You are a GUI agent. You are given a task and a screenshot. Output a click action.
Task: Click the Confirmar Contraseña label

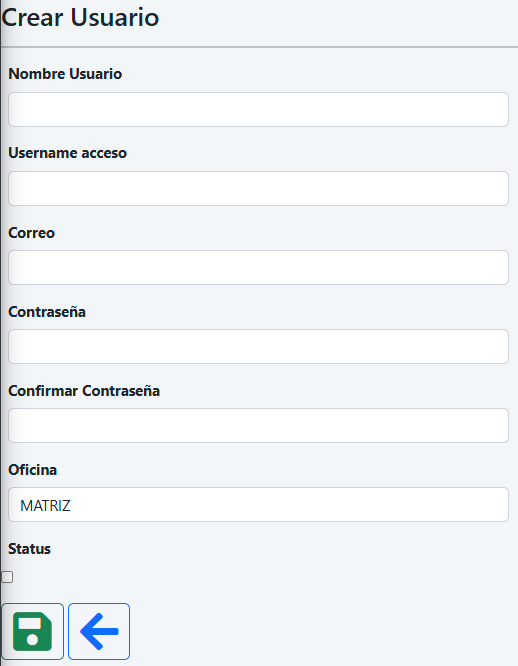point(84,391)
